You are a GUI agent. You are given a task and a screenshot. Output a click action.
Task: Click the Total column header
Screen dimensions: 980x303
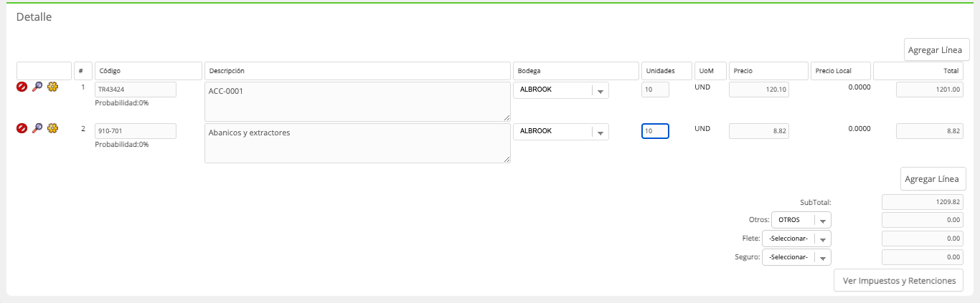919,71
